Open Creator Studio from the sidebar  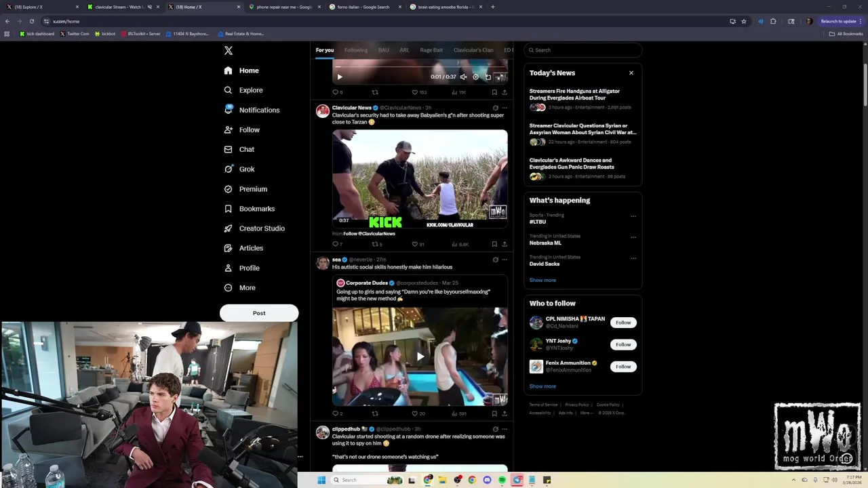[x=254, y=228]
